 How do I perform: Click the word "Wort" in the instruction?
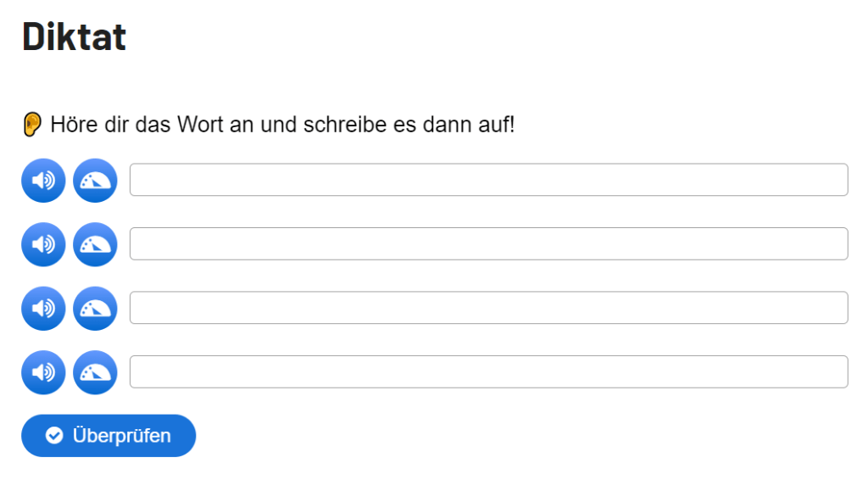(201, 126)
